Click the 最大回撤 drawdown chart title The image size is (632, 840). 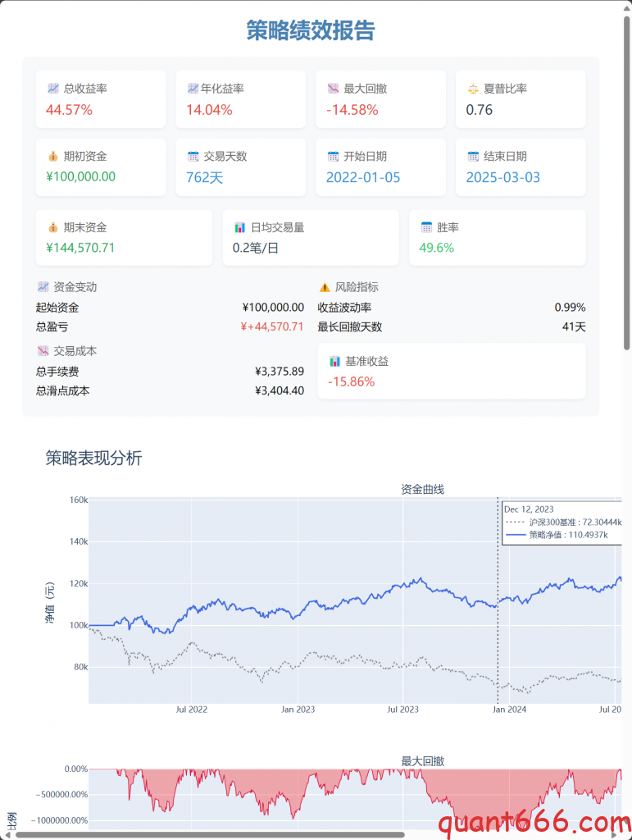pos(422,760)
